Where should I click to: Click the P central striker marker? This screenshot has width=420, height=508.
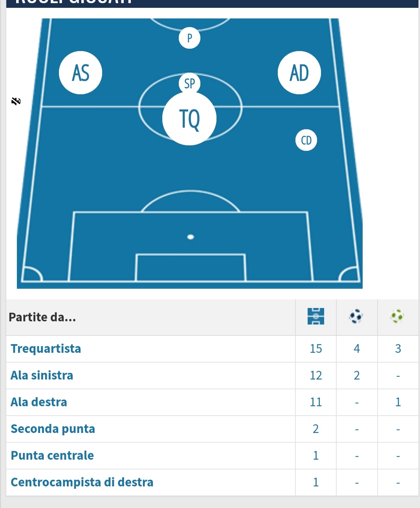(189, 38)
